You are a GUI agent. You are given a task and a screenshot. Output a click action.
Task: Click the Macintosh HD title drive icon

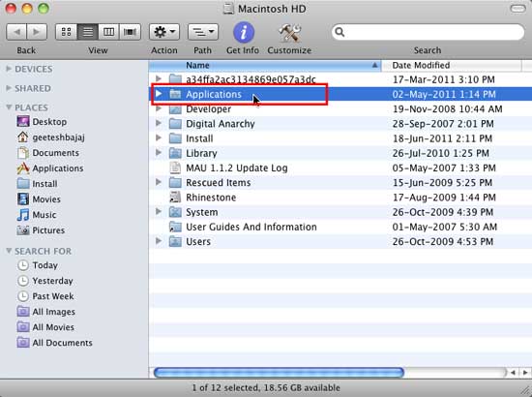[228, 9]
